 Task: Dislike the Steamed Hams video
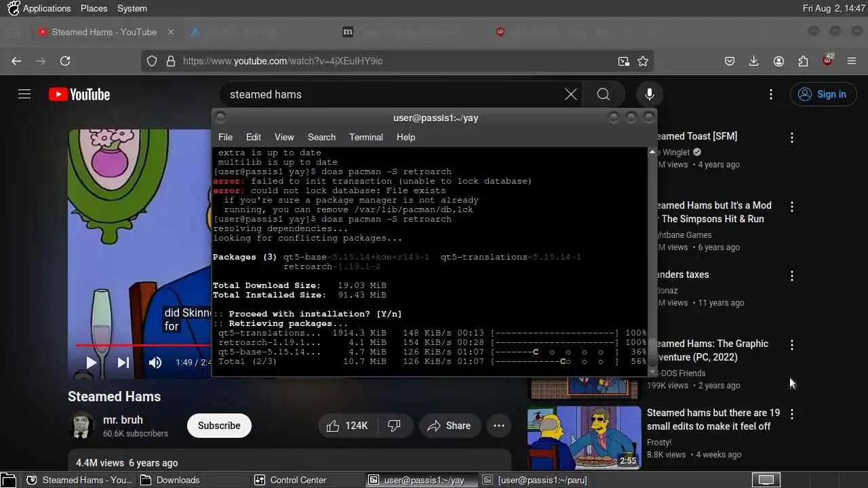point(394,426)
